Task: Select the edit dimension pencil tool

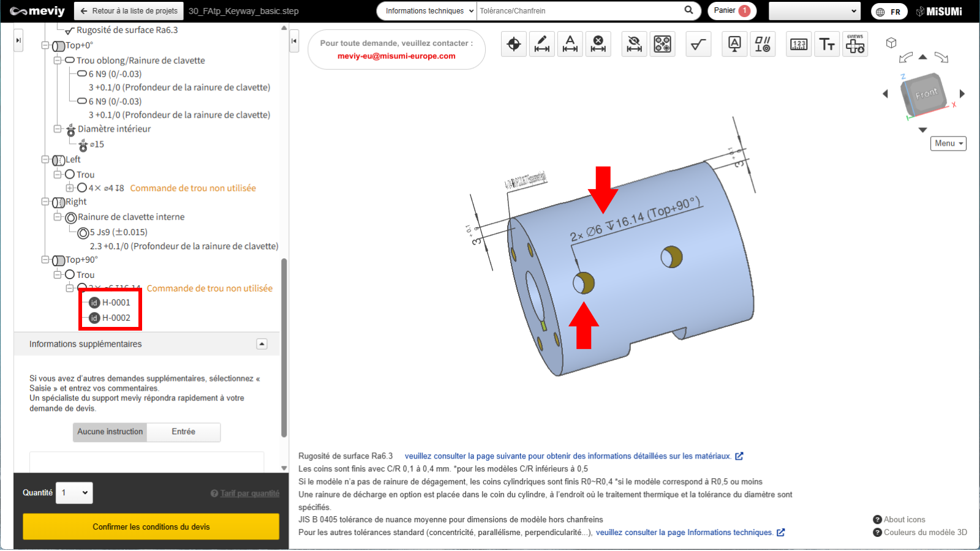Action: pos(542,44)
